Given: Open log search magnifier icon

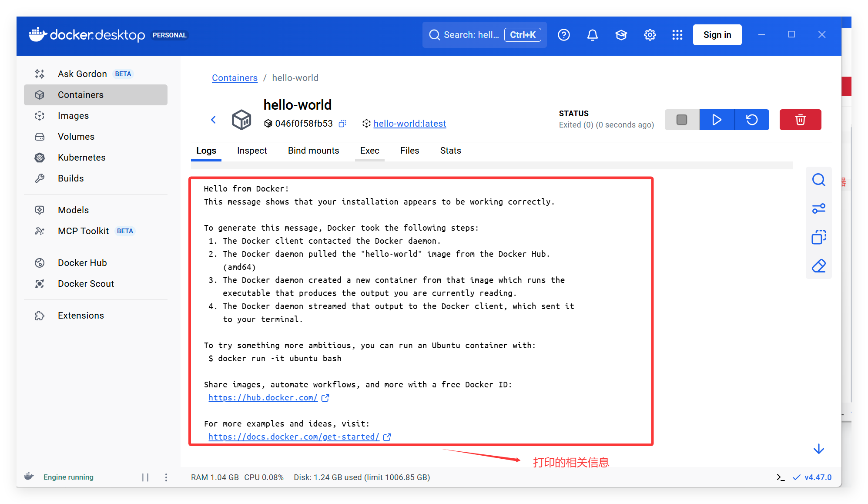Looking at the screenshot, I should (x=818, y=180).
